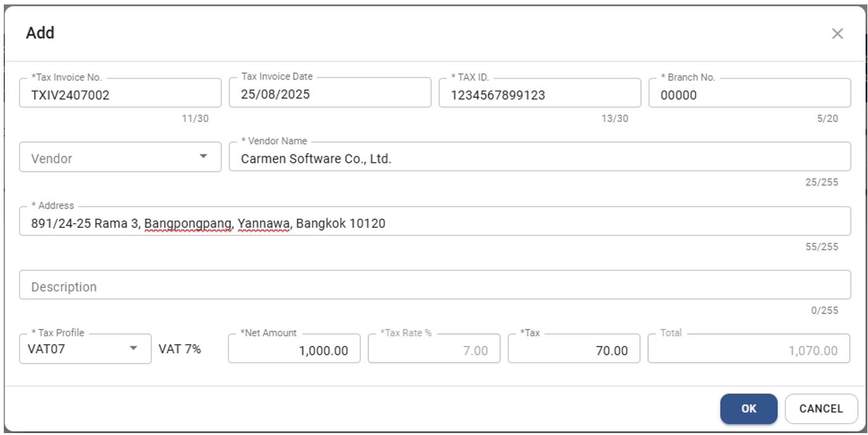Click the Vendor Name text field
868x435 pixels.
coord(539,159)
